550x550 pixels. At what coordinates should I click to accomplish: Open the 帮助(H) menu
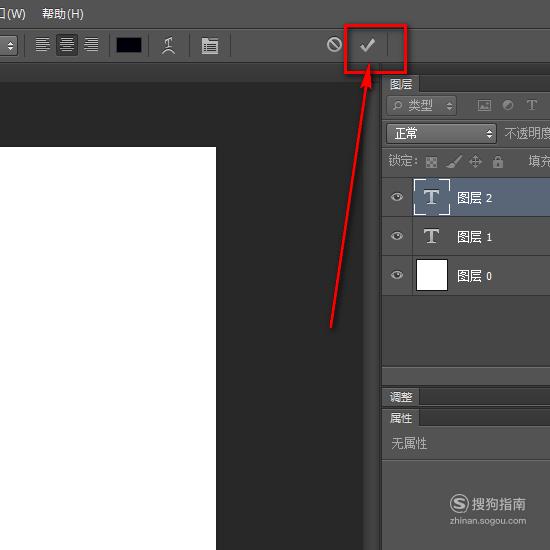(x=63, y=14)
